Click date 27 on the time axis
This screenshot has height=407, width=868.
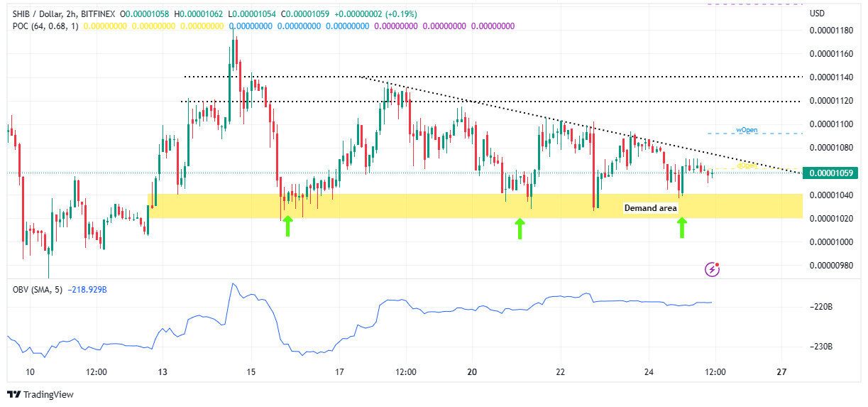[781, 372]
